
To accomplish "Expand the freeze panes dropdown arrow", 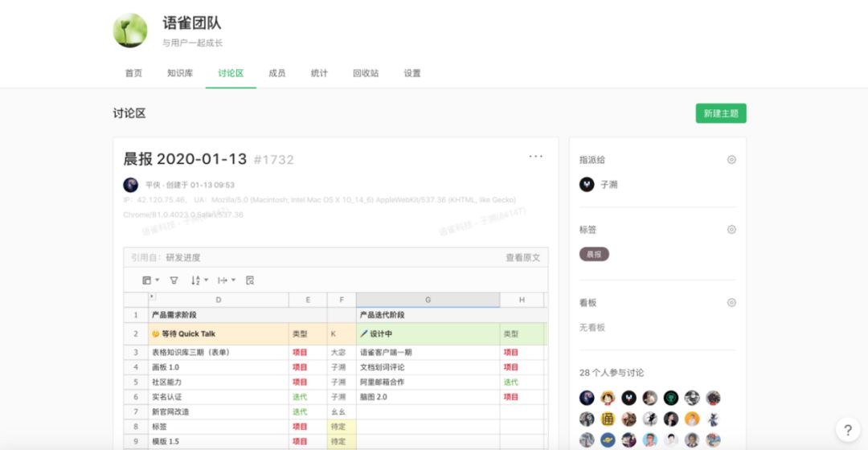I will pyautogui.click(x=158, y=280).
